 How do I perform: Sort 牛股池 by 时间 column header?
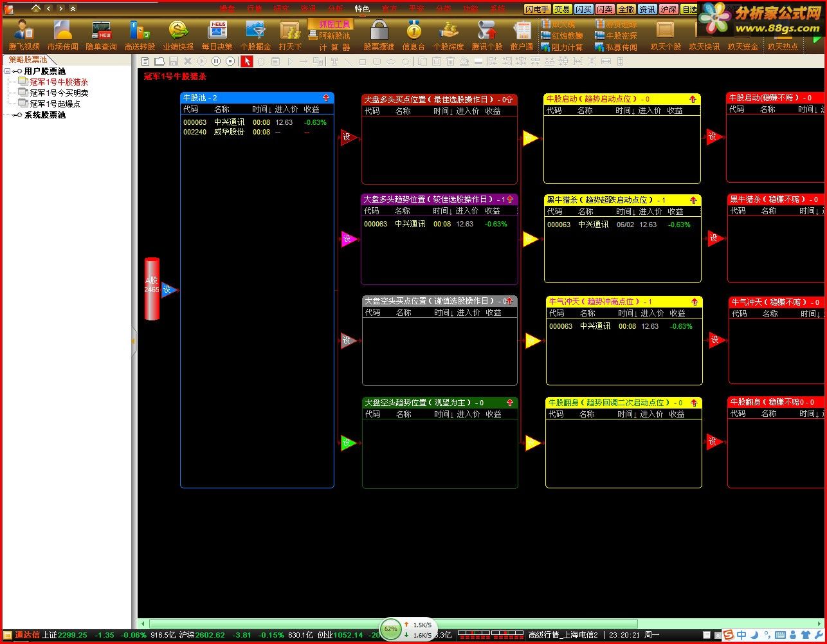pos(261,110)
